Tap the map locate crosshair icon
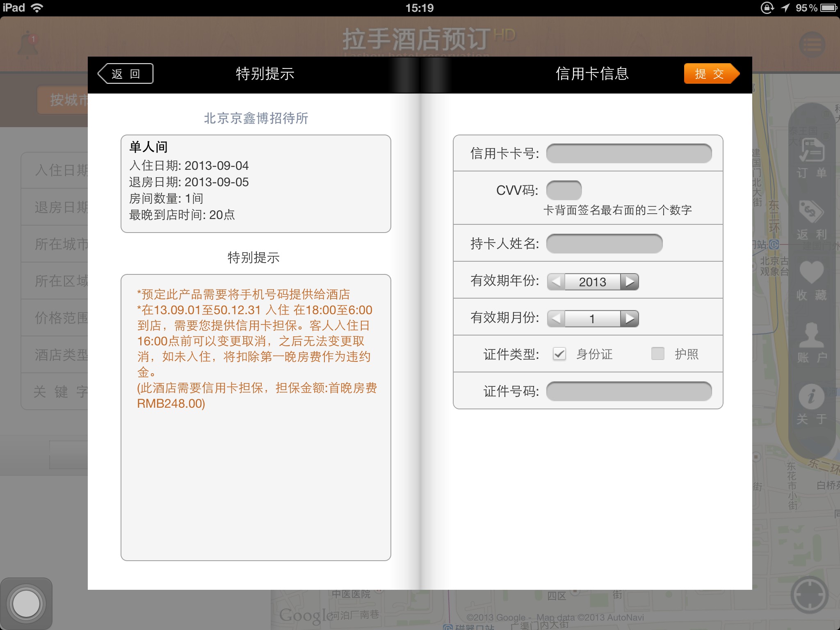Viewport: 840px width, 630px height. coord(809,595)
